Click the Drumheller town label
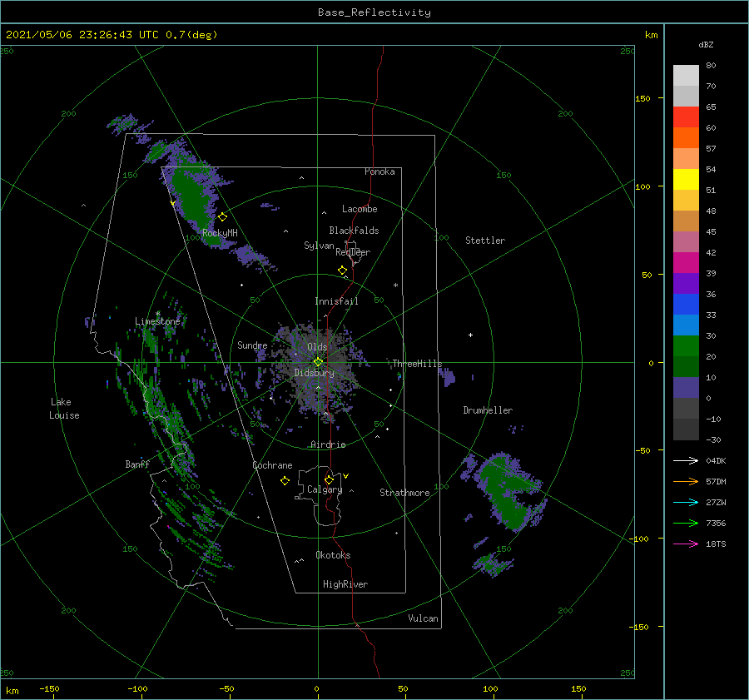The height and width of the screenshot is (700, 749). click(x=488, y=410)
